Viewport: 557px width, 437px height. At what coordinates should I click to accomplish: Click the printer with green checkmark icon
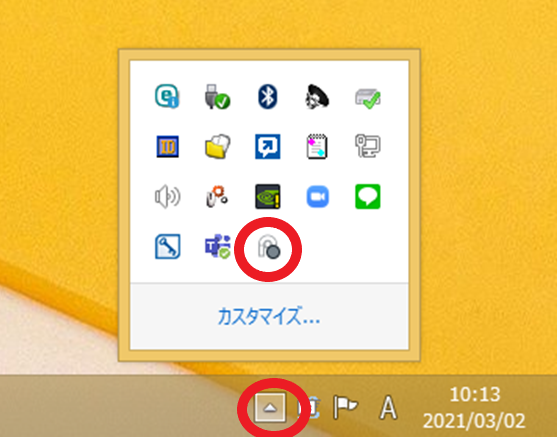(x=368, y=98)
